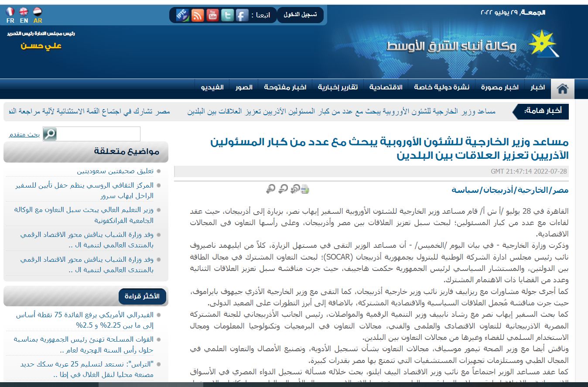Click the مواضيع متعلقة panel header

[127, 151]
